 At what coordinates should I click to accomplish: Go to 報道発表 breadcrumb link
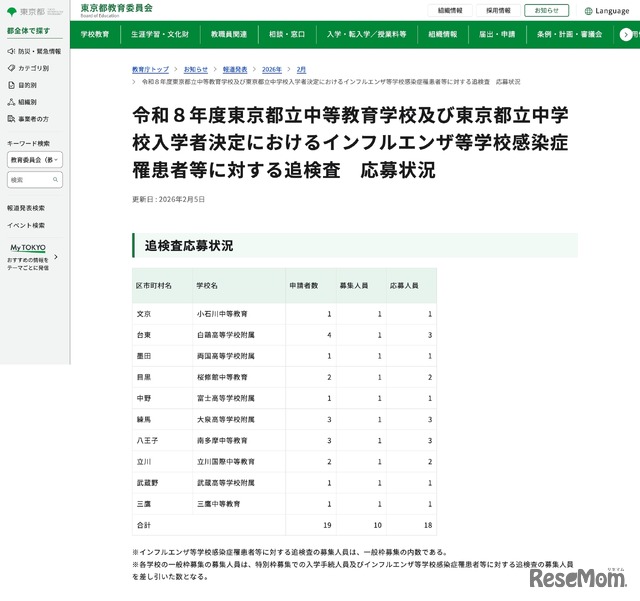[x=235, y=69]
